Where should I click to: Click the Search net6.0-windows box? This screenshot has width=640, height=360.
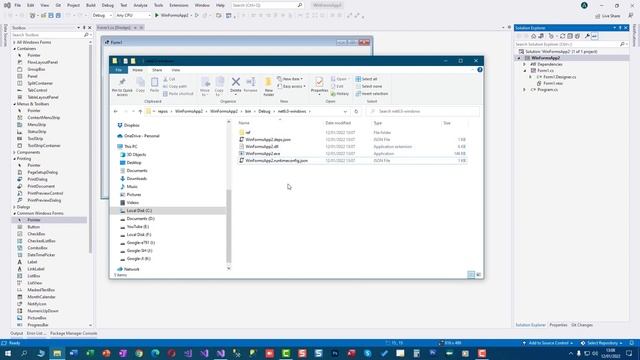(x=423, y=111)
